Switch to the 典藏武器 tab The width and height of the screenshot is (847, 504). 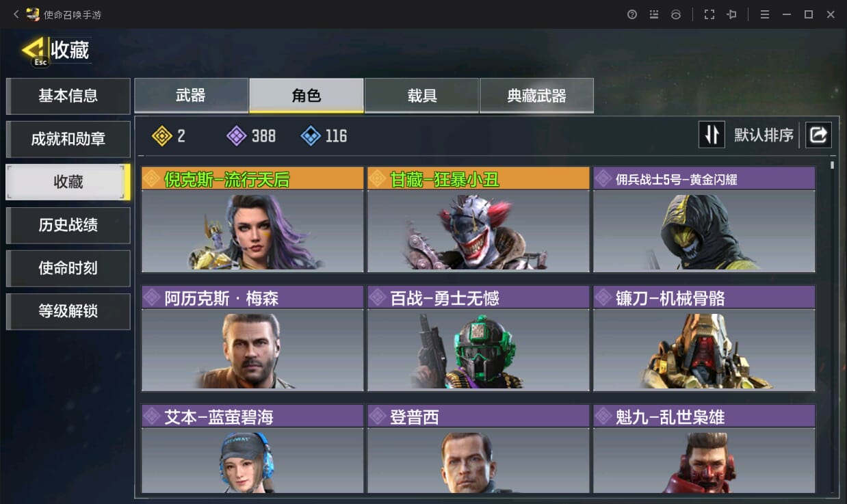pyautogui.click(x=536, y=95)
